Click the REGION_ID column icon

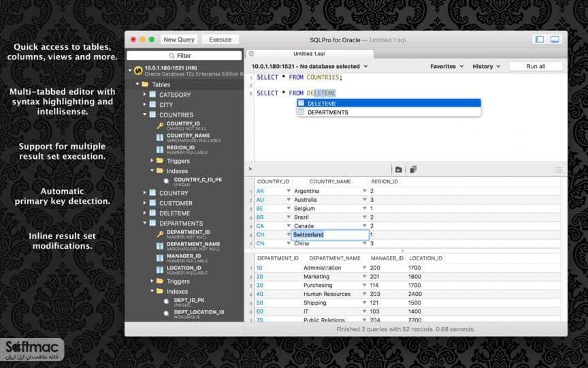point(160,149)
